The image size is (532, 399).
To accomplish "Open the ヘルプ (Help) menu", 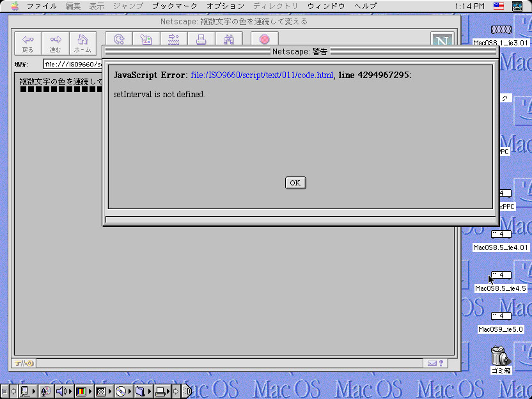I will tap(365, 6).
